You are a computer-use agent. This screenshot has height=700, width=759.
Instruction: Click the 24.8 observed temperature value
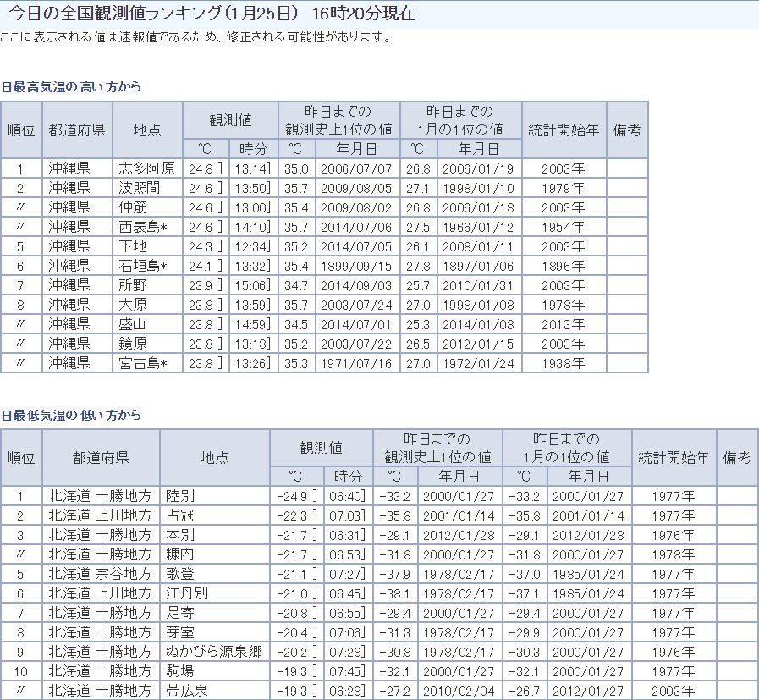201,168
